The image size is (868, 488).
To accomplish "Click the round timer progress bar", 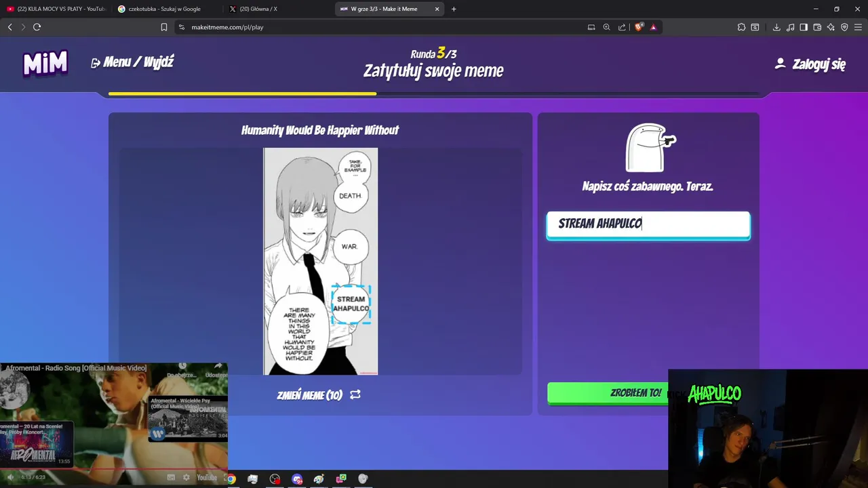I will pos(434,94).
